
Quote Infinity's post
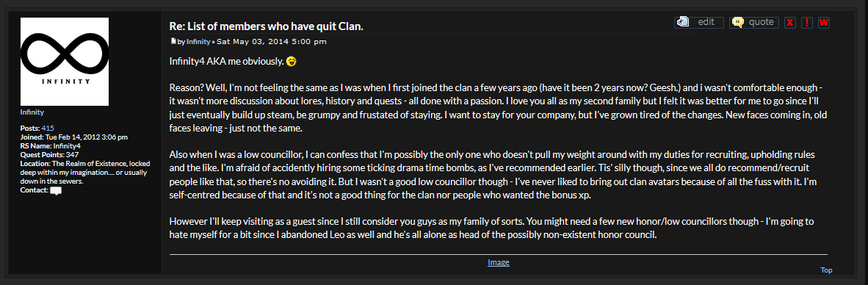click(754, 22)
